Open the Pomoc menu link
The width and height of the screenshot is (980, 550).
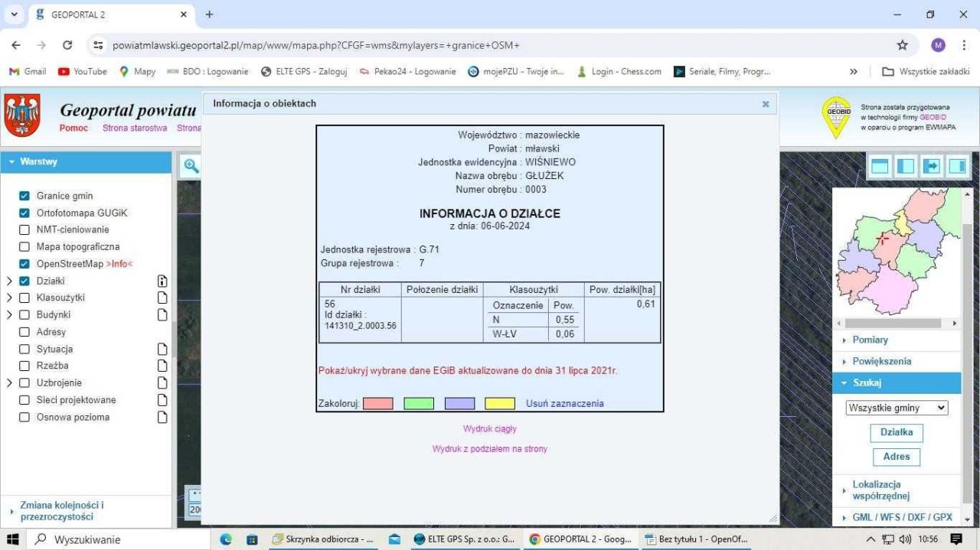tap(74, 128)
